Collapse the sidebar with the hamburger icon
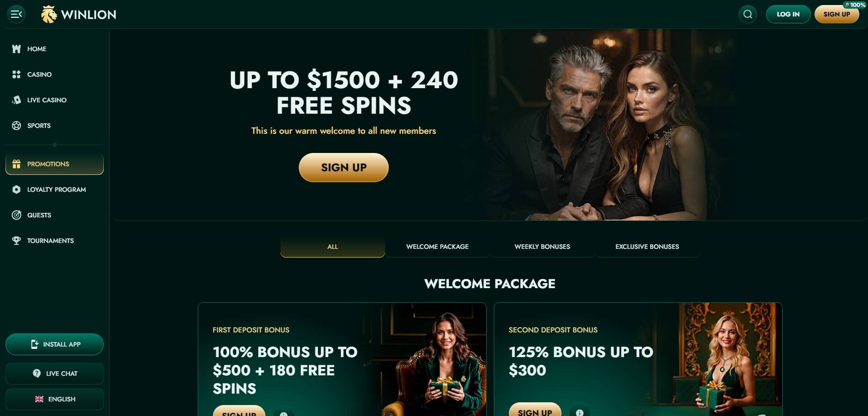The width and height of the screenshot is (868, 416). (16, 14)
